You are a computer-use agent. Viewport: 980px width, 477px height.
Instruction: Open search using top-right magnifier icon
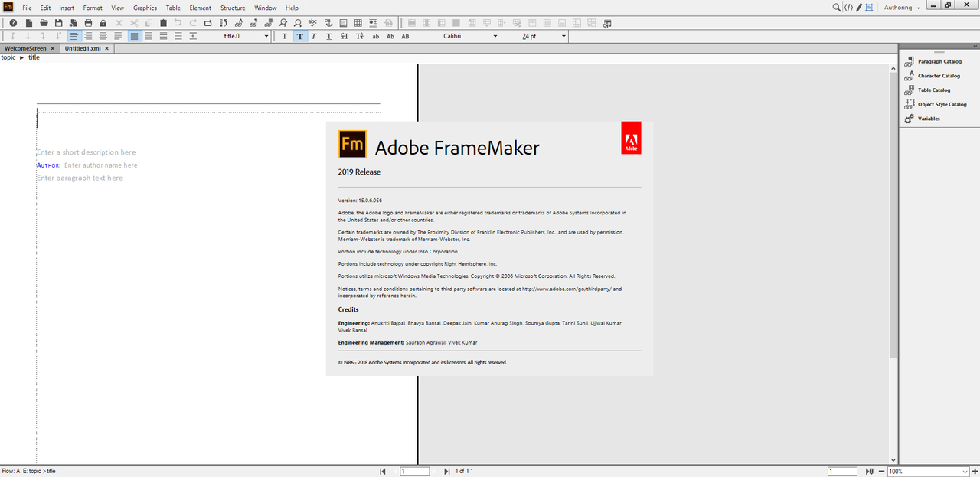coord(837,7)
